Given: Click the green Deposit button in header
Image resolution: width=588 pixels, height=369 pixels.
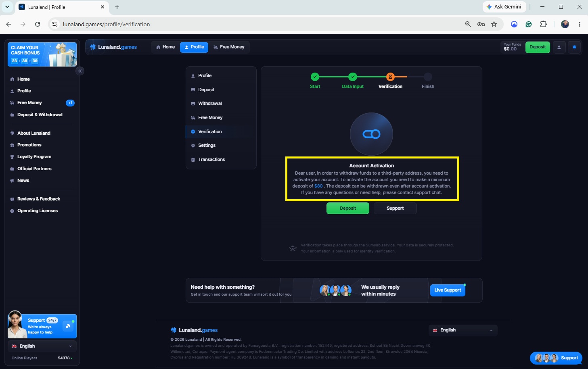Looking at the screenshot, I should tap(538, 47).
